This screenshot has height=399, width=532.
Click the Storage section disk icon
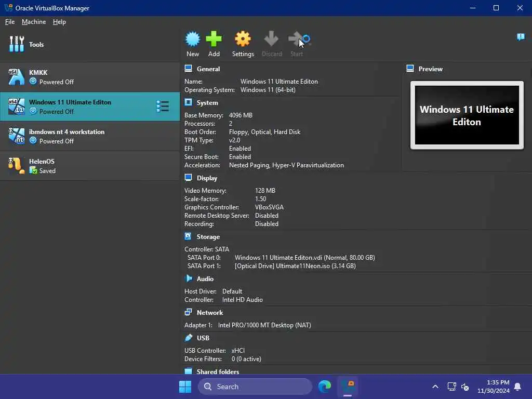188,236
